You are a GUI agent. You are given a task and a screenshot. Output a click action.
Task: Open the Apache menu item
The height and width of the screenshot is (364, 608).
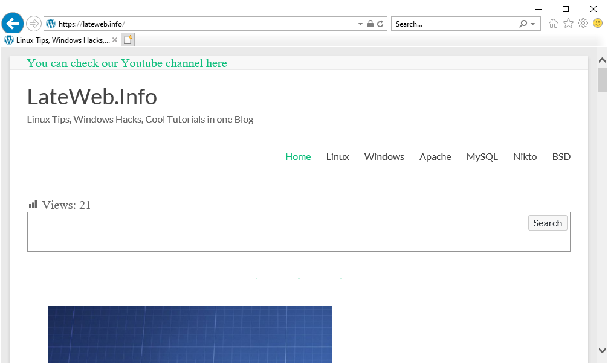pyautogui.click(x=435, y=156)
